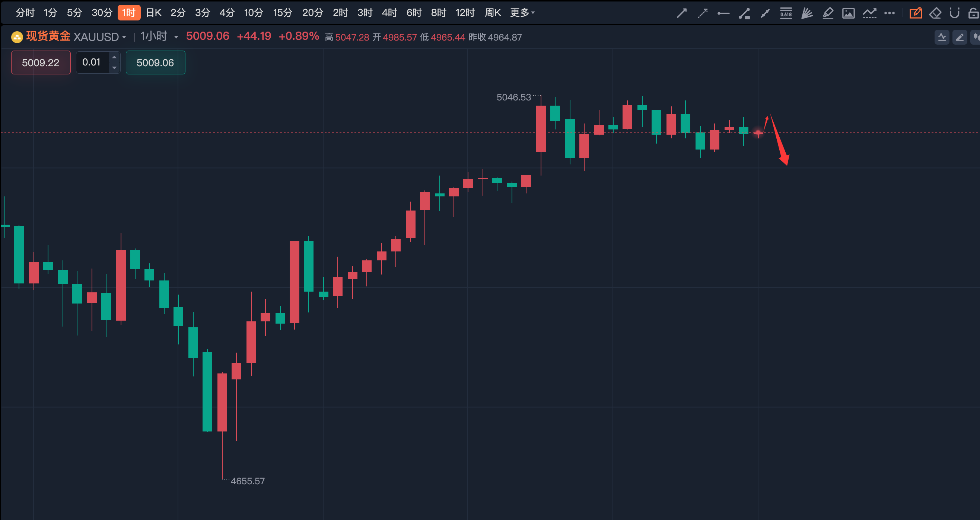980x520 pixels.
Task: Pick the highlighter marker tool
Action: [x=828, y=13]
